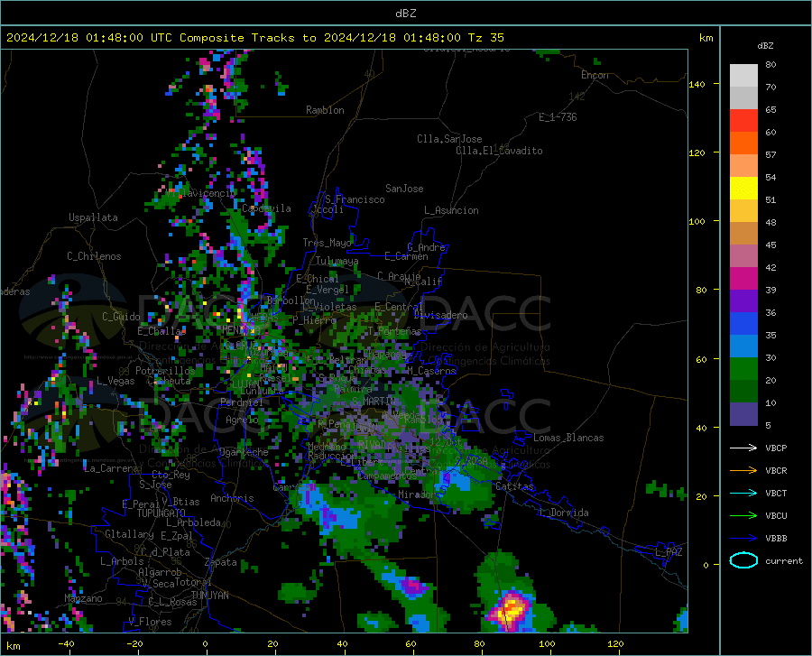Click the '-40' horizontal axis tick label
812x656 pixels.
(x=66, y=643)
